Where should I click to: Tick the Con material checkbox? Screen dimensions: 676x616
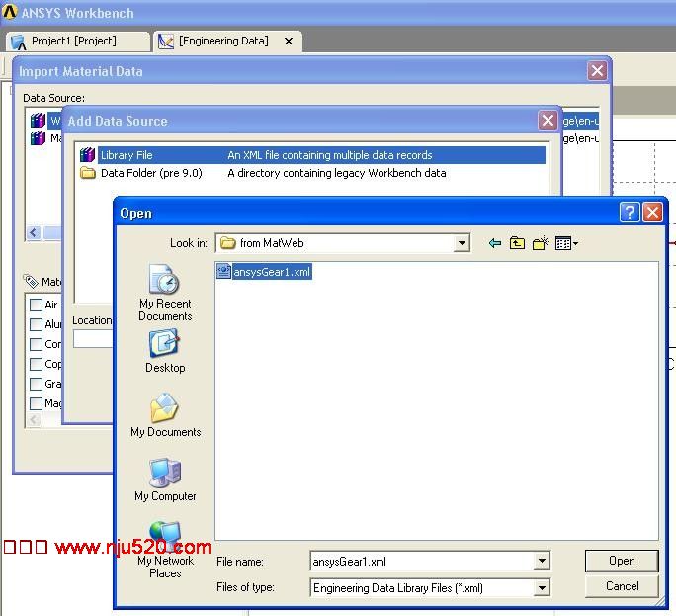coord(36,344)
